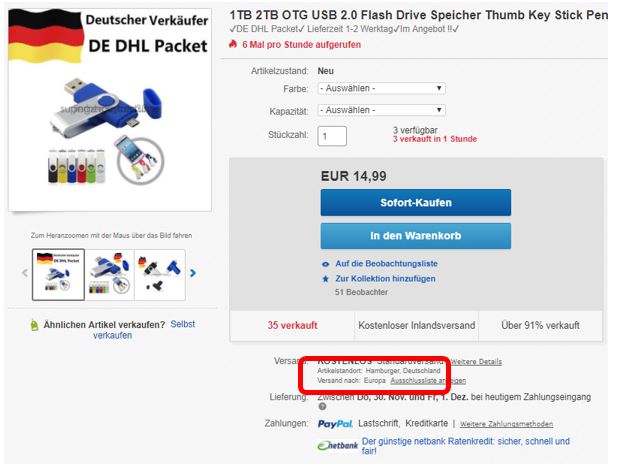Click the Stückzahl quantity field

pyautogui.click(x=332, y=136)
